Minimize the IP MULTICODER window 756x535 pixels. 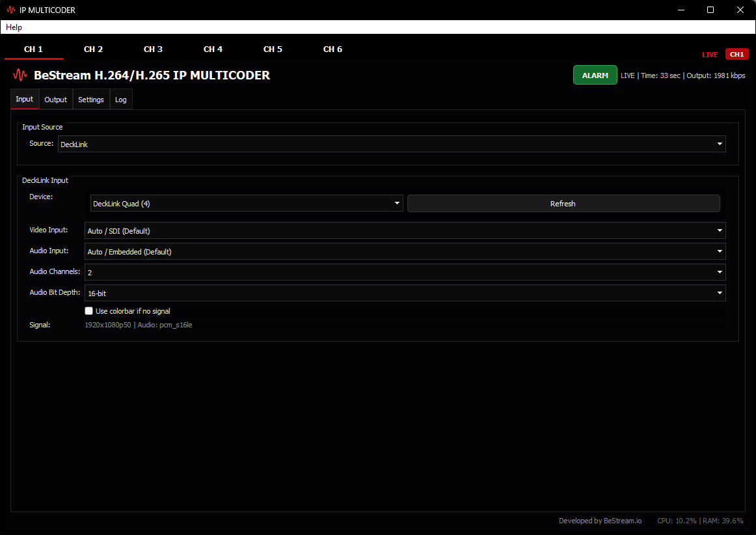[x=681, y=10]
